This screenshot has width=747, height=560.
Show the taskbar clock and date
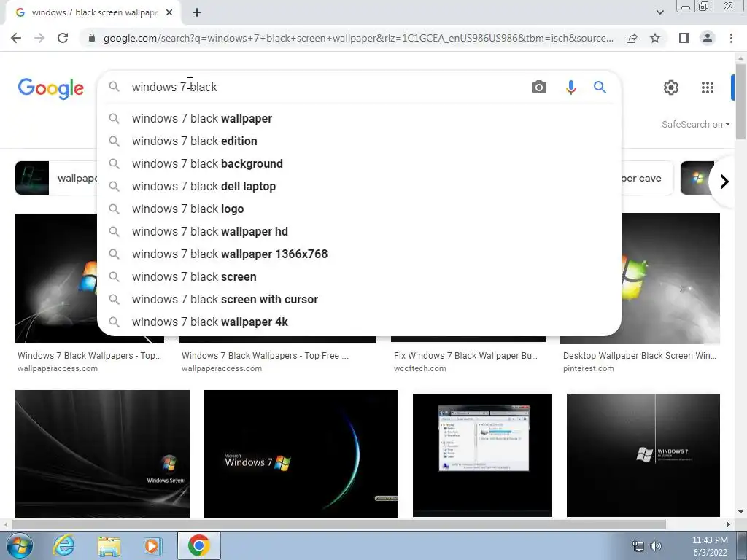(x=710, y=546)
